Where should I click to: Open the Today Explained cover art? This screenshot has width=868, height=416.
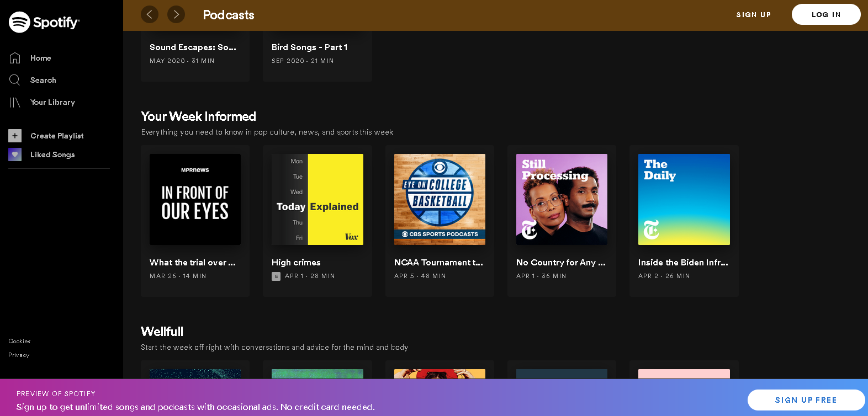tap(317, 199)
